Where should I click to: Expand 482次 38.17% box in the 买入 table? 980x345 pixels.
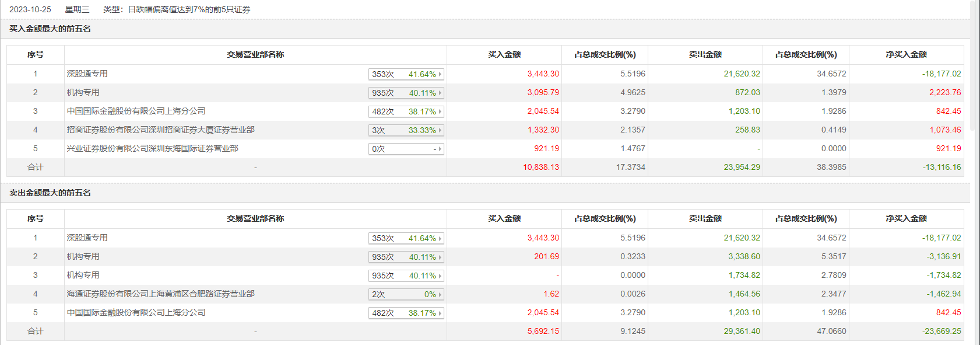(x=406, y=111)
